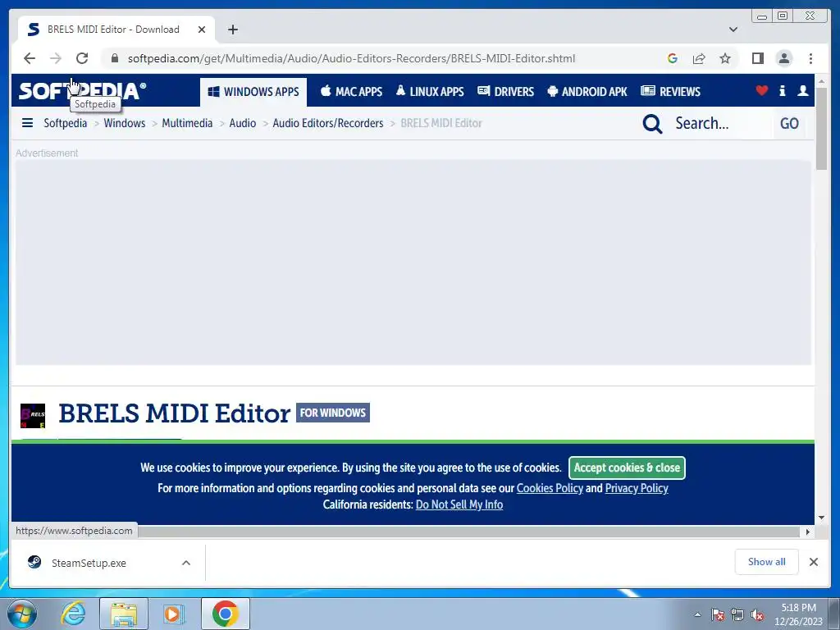The image size is (840, 630).
Task: Open the Chrome three-dot menu
Action: click(x=810, y=58)
